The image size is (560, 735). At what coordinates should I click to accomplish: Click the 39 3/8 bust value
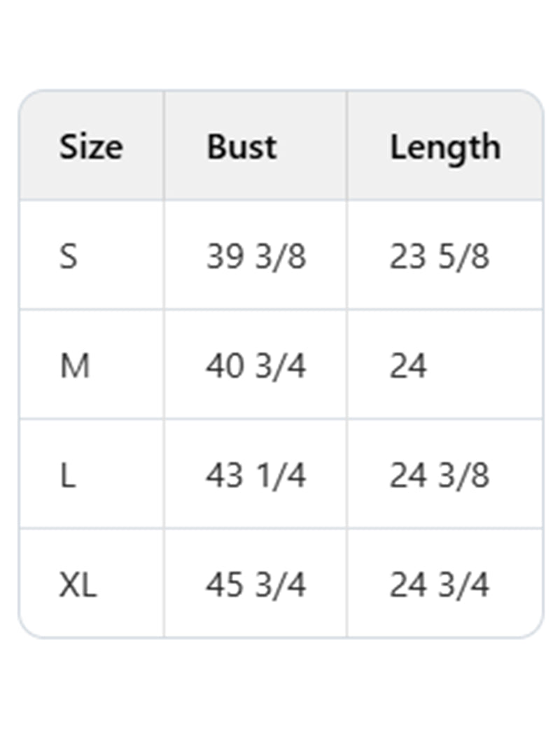[x=255, y=256]
